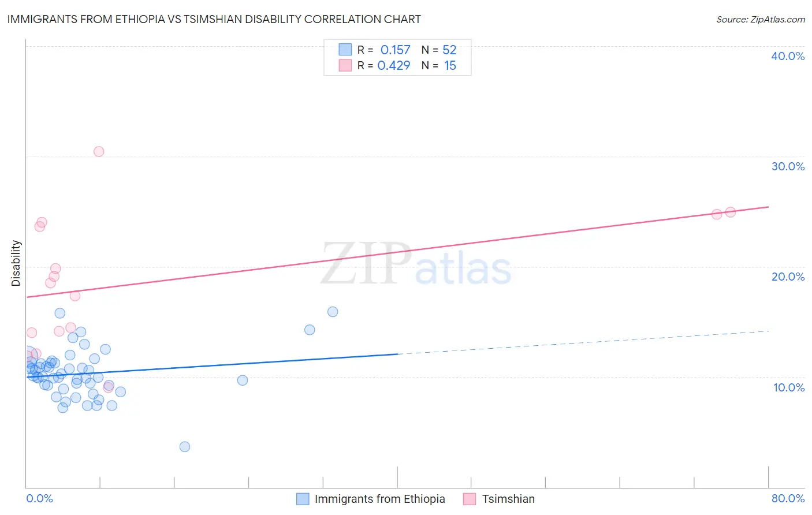The width and height of the screenshot is (812, 515).
Task: Click the pink Tsimshian legend swatch at bottom
Action: click(470, 499)
